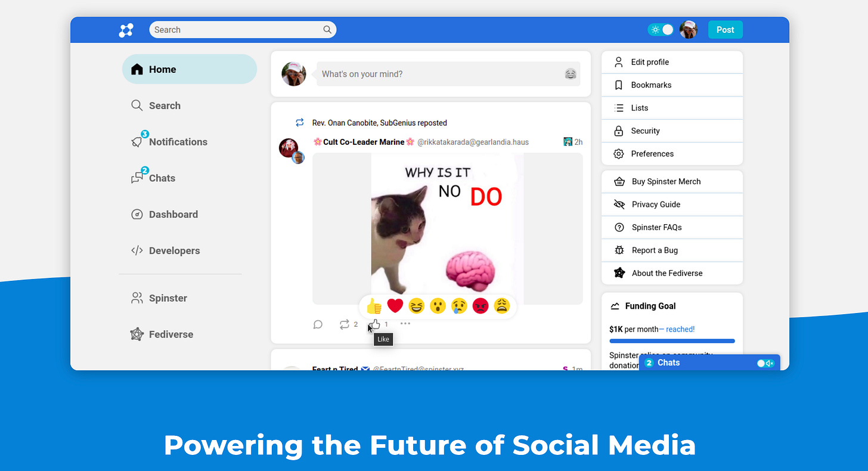Click the reply comment icon under post
The width and height of the screenshot is (868, 471).
318,324
